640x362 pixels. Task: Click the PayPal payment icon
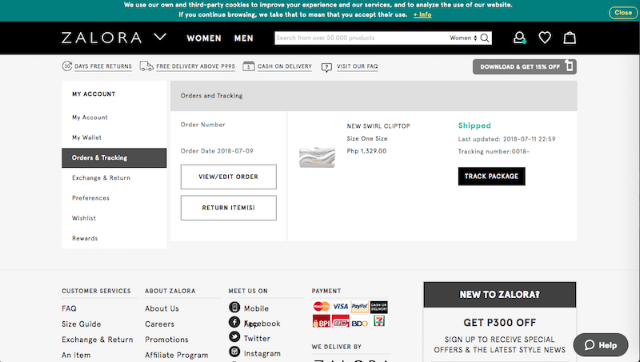click(x=360, y=306)
